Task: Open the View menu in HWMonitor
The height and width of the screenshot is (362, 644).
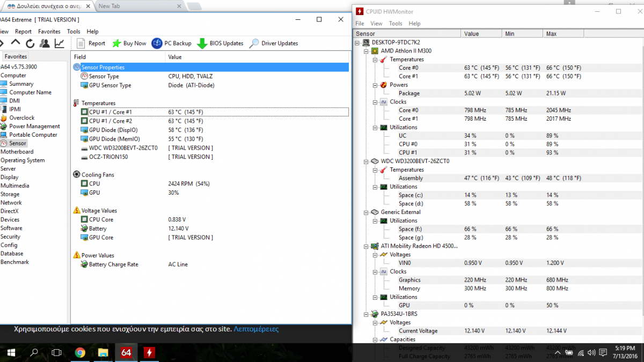Action: click(376, 24)
